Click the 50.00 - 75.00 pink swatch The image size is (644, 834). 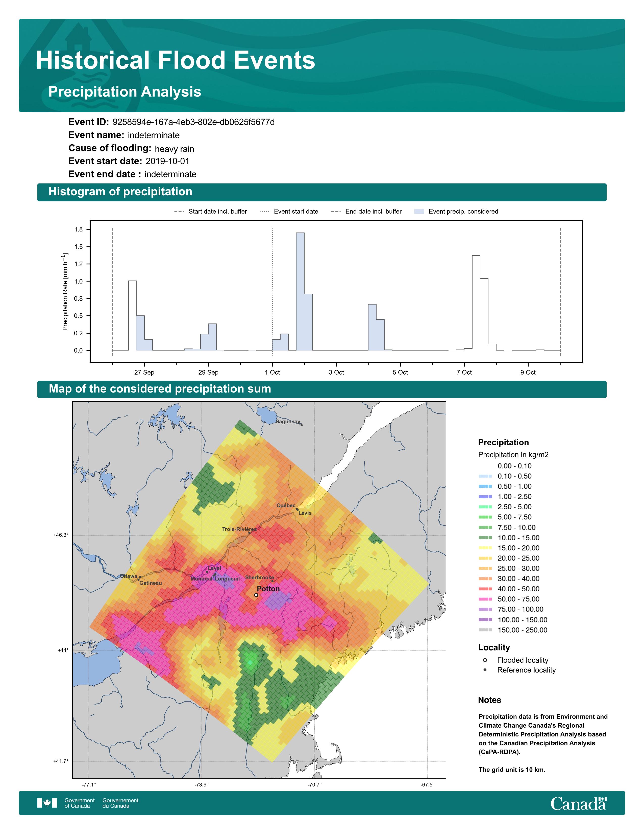pyautogui.click(x=485, y=599)
